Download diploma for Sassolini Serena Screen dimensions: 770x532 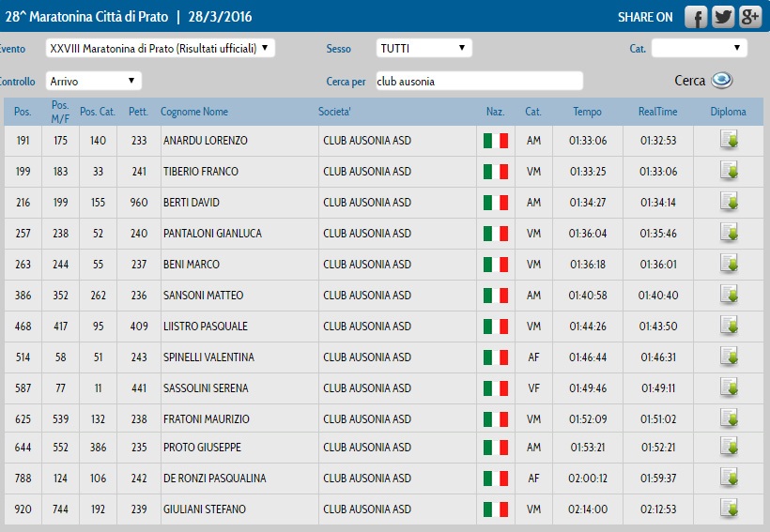coord(729,387)
